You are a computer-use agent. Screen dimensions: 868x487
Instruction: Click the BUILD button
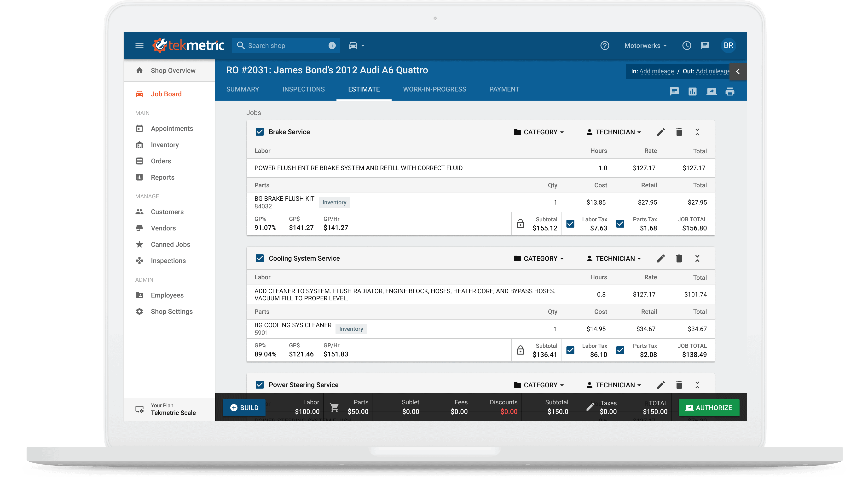(244, 408)
